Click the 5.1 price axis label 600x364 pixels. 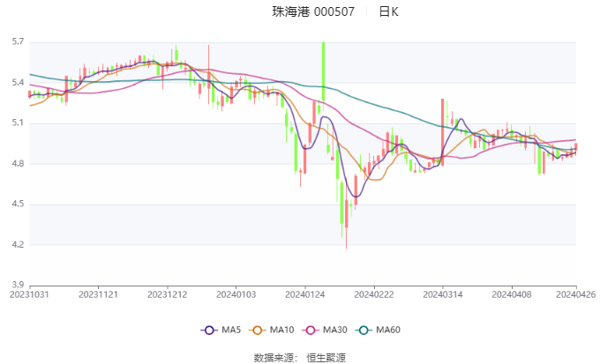tap(18, 123)
